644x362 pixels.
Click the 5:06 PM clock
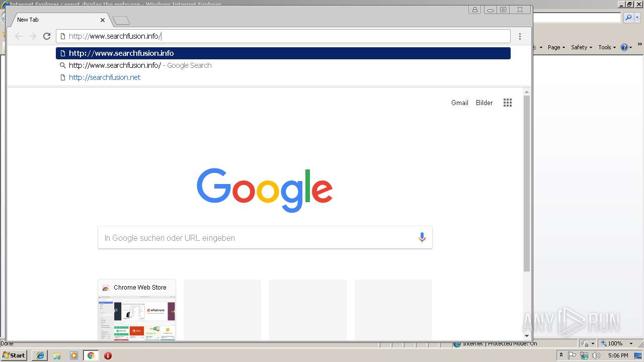pos(618,355)
